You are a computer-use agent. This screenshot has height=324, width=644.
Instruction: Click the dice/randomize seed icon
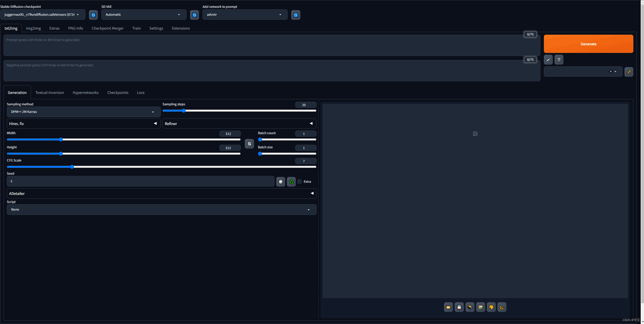coord(280,181)
